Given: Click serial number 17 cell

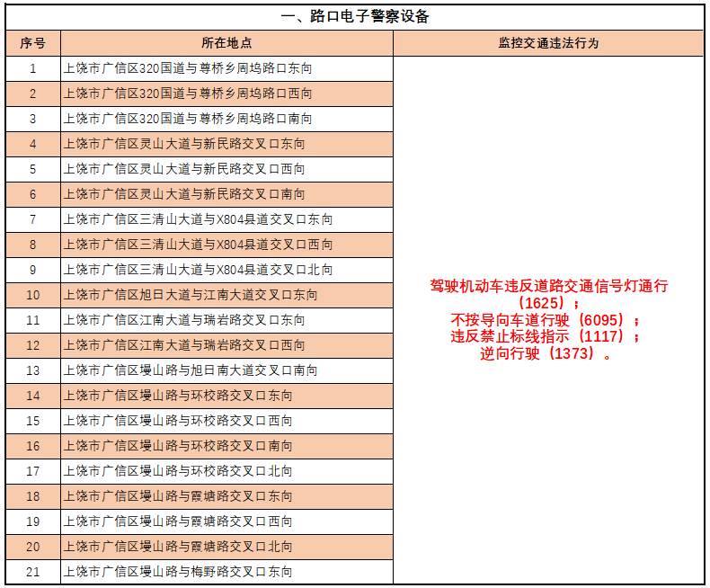Looking at the screenshot, I should tap(32, 471).
